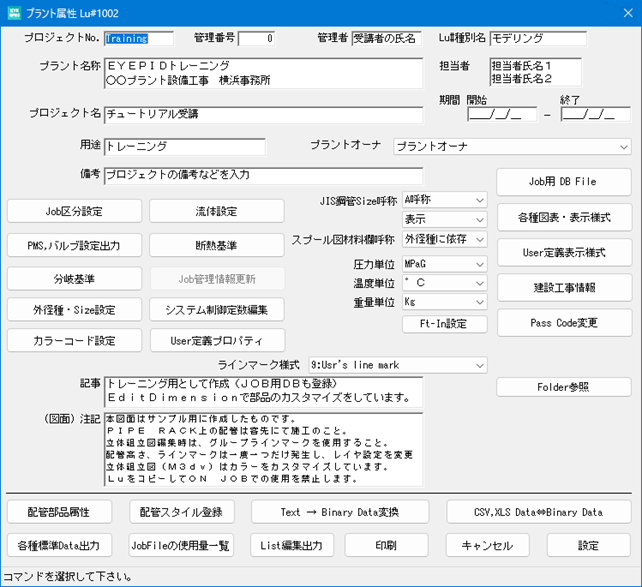Click the Lu#種別名 field showing モデリング
Image resolution: width=642 pixels, height=587 pixels.
click(x=538, y=38)
